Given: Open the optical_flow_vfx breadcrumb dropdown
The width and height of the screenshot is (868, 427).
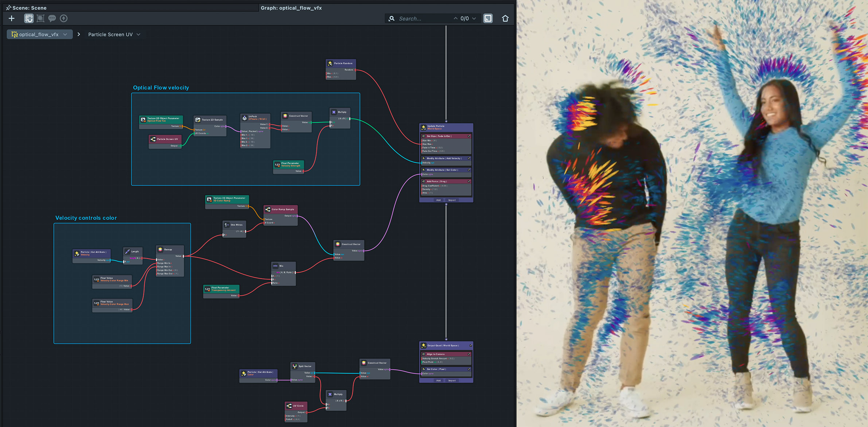Looking at the screenshot, I should coord(65,34).
